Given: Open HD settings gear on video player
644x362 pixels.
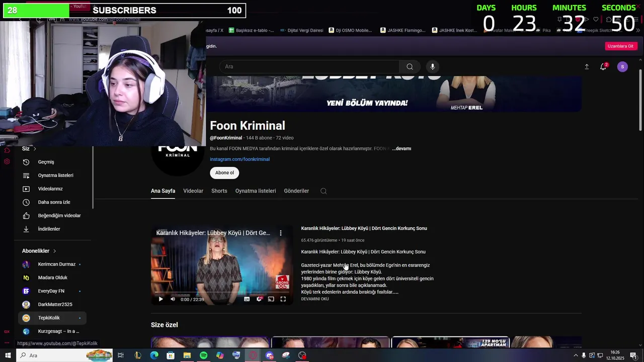Looking at the screenshot, I should pos(259,299).
